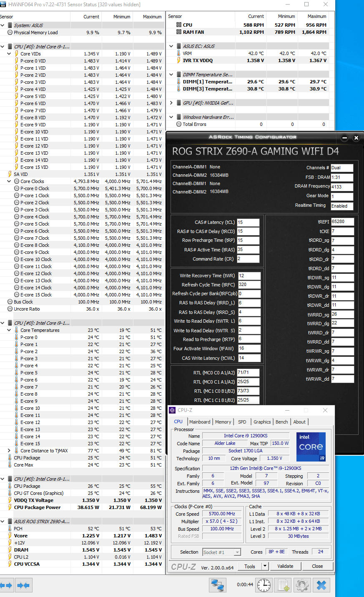Image resolution: width=364 pixels, height=597 pixels.
Task: Click the log file with plus icon
Action: coord(284,585)
